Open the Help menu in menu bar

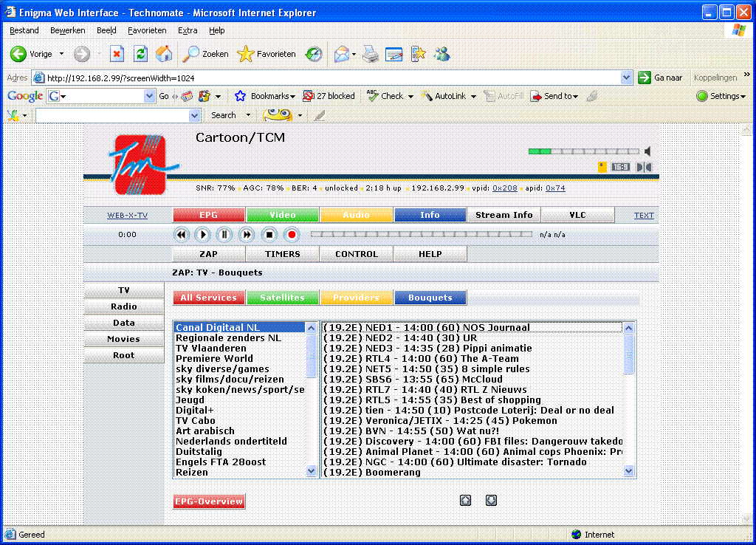(217, 30)
